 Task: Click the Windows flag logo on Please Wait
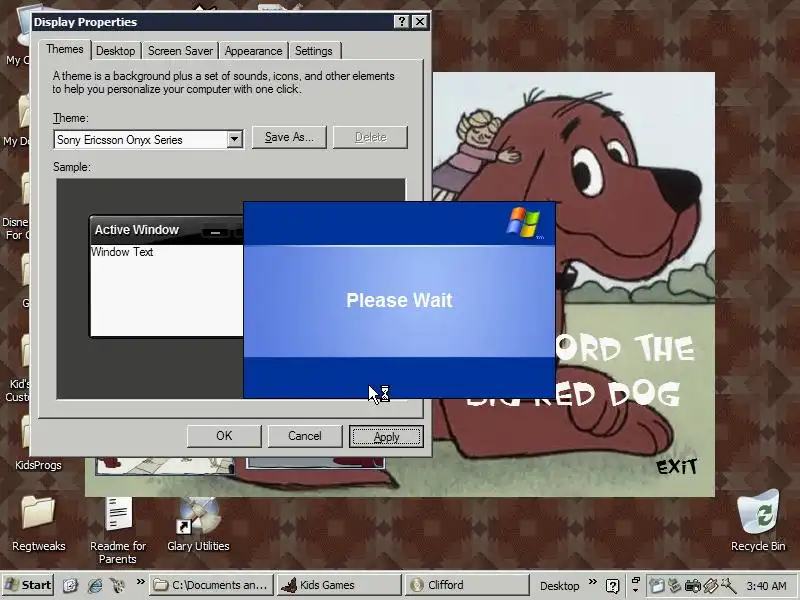click(x=524, y=222)
